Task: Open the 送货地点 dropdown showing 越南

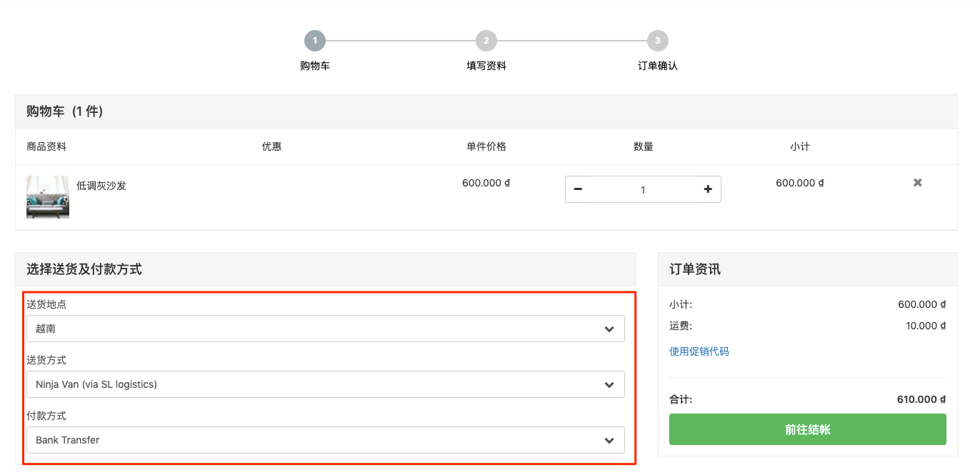Action: pos(326,329)
